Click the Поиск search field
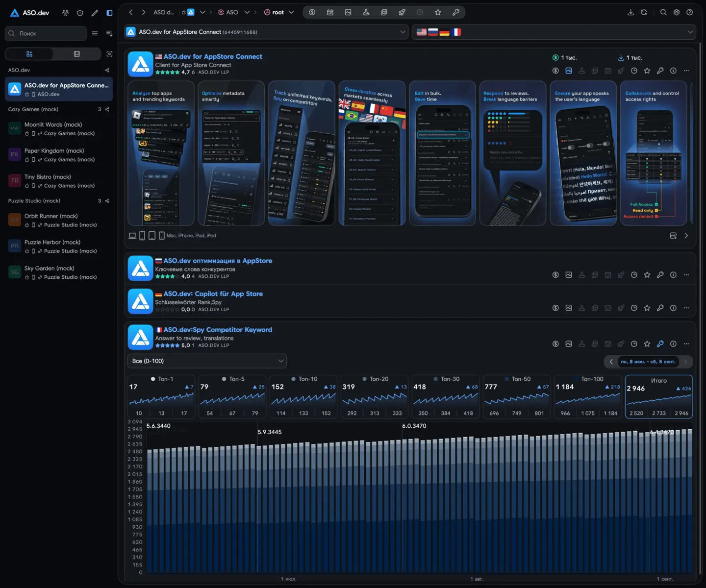The width and height of the screenshot is (706, 588). pos(46,33)
